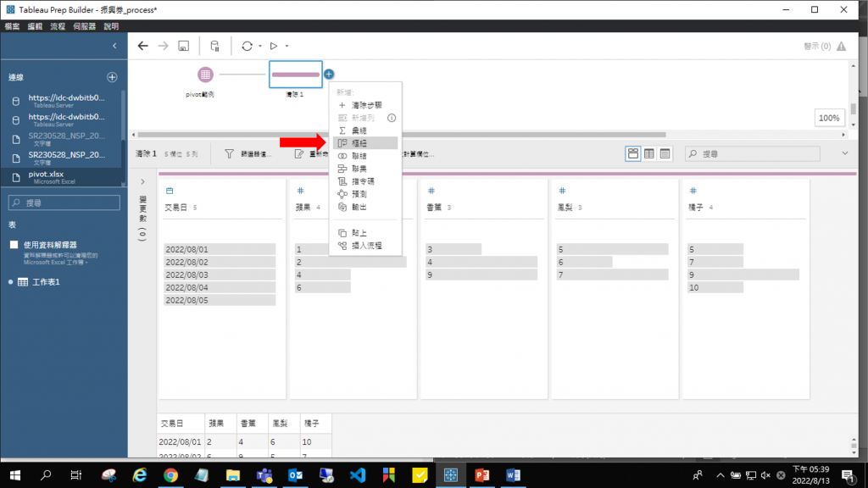Open 篩選器值 filter values button
The width and height of the screenshot is (868, 488).
pyautogui.click(x=248, y=154)
